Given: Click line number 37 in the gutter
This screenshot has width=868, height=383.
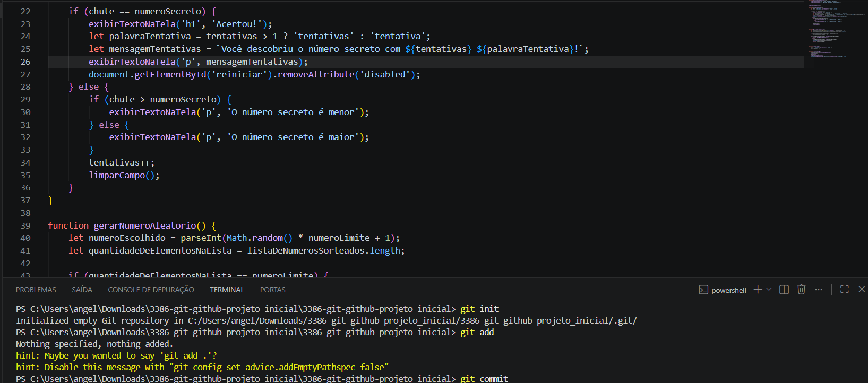Looking at the screenshot, I should pos(25,200).
